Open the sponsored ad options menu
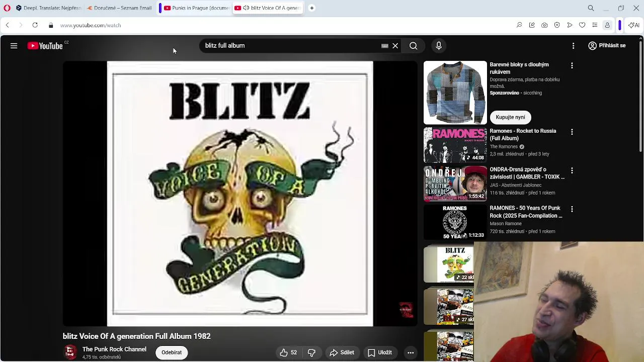This screenshot has width=644, height=362. coord(572,66)
